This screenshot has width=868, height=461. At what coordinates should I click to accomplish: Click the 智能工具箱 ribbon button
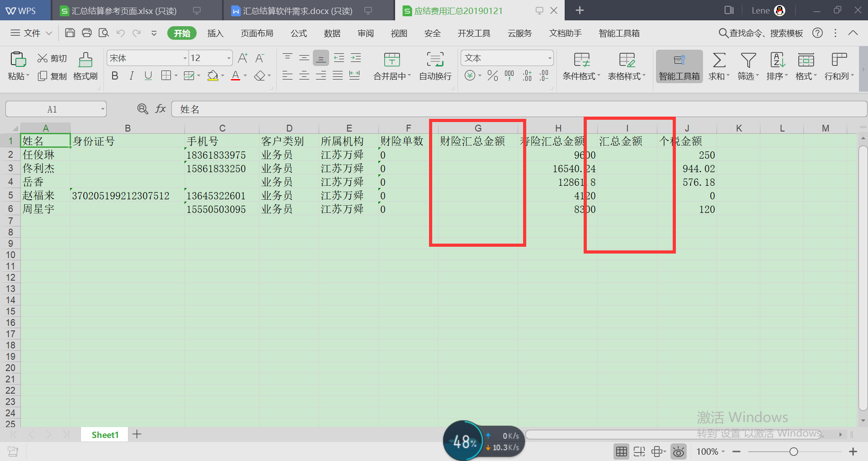[679, 66]
